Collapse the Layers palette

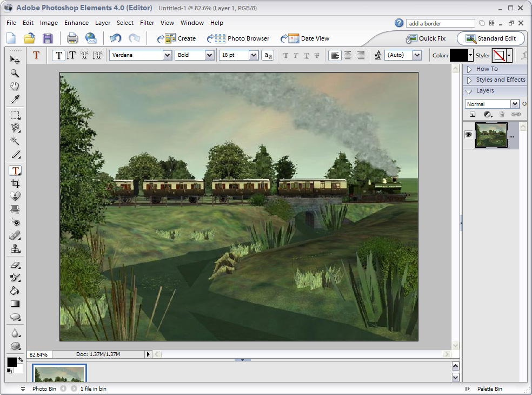(469, 91)
